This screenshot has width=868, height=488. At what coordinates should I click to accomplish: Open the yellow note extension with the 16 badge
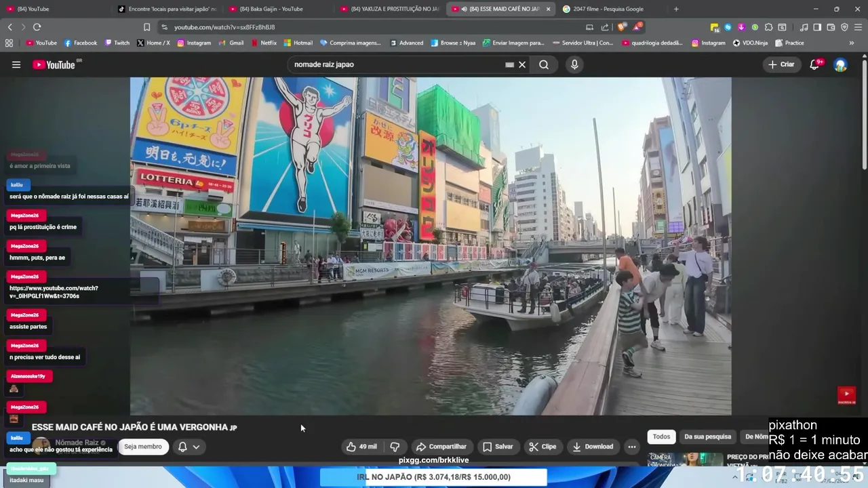click(715, 27)
